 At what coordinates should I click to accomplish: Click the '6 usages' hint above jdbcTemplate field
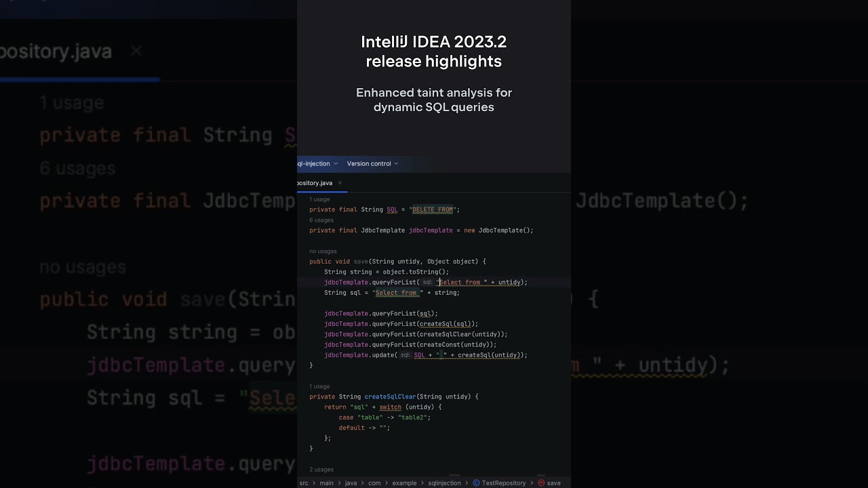tap(321, 220)
